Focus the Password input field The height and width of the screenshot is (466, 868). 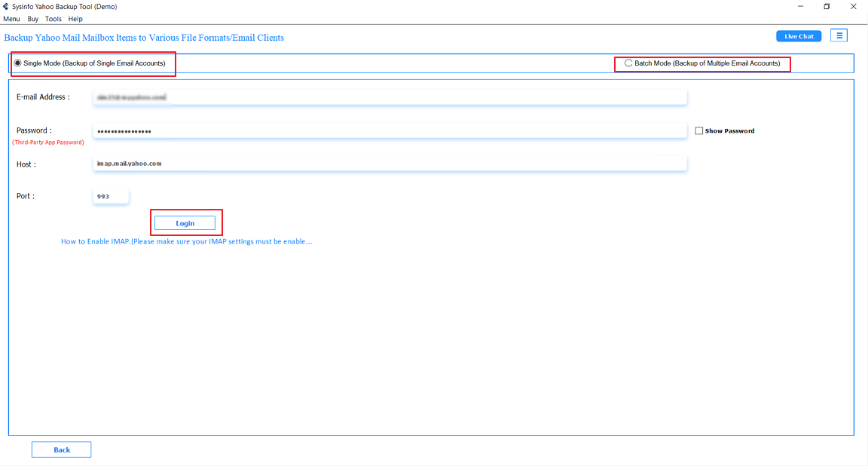point(390,131)
